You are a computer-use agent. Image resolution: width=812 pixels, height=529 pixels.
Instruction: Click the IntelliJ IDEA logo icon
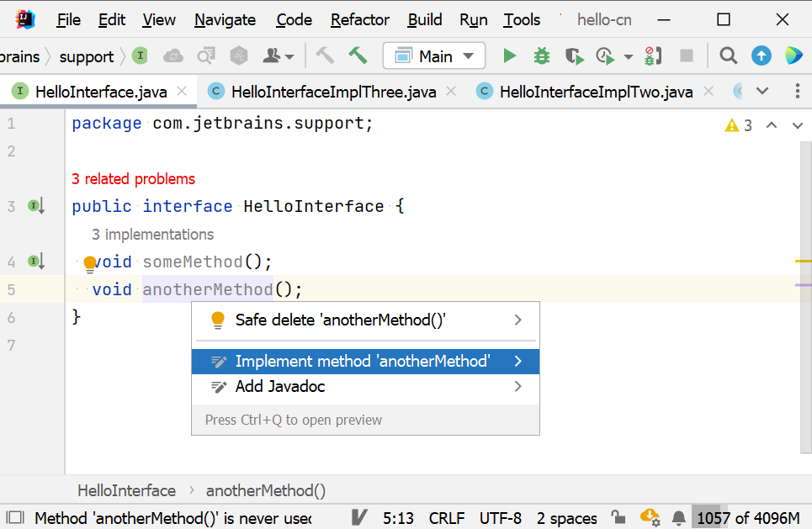pos(24,19)
